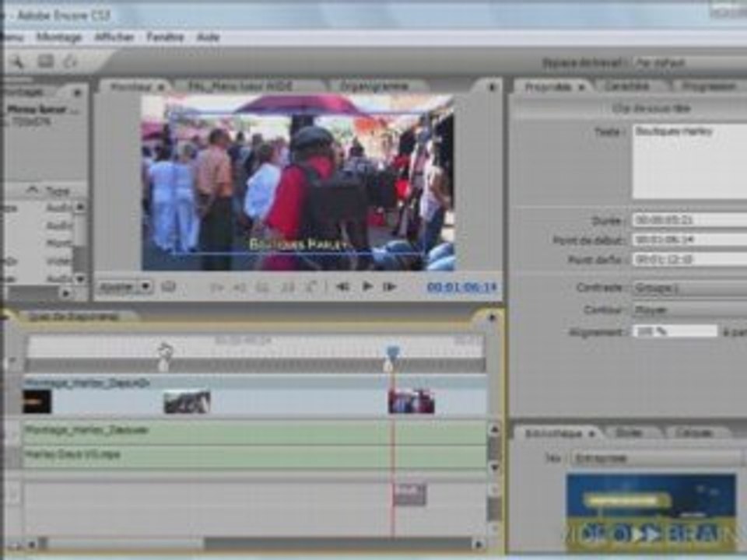This screenshot has height=560, width=747.
Task: Click the monitor icon next to Ajuster dropdown
Action: point(168,287)
